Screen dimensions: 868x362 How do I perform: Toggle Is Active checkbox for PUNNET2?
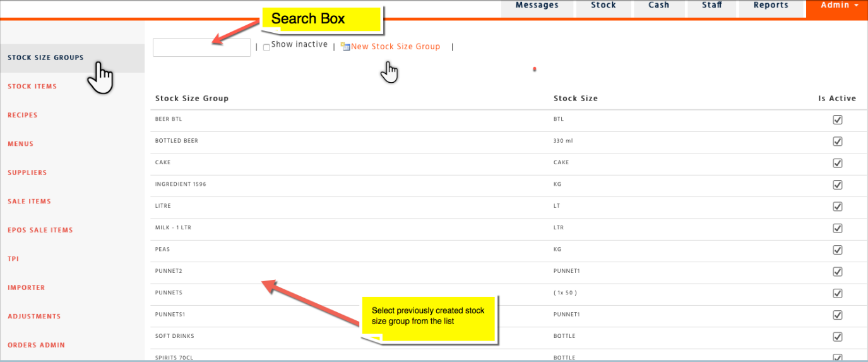[x=838, y=272]
